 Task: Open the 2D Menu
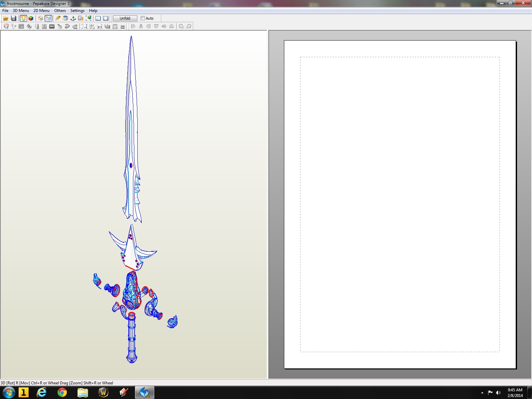(41, 11)
